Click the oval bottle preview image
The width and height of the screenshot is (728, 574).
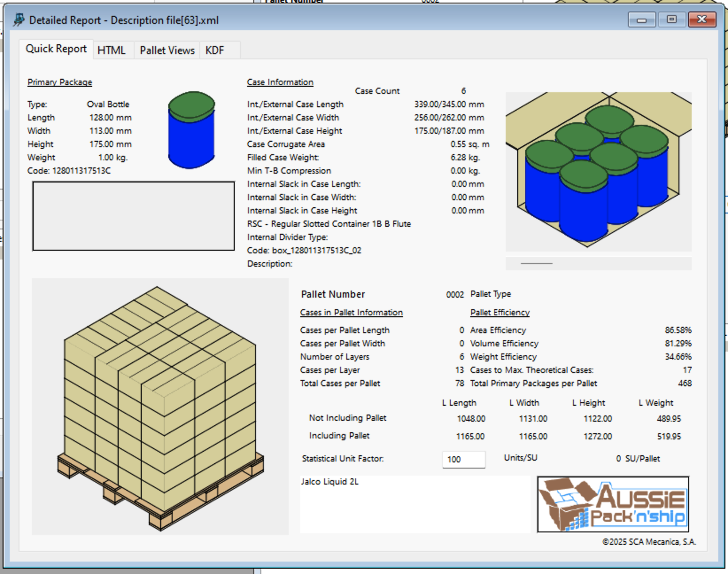click(191, 130)
